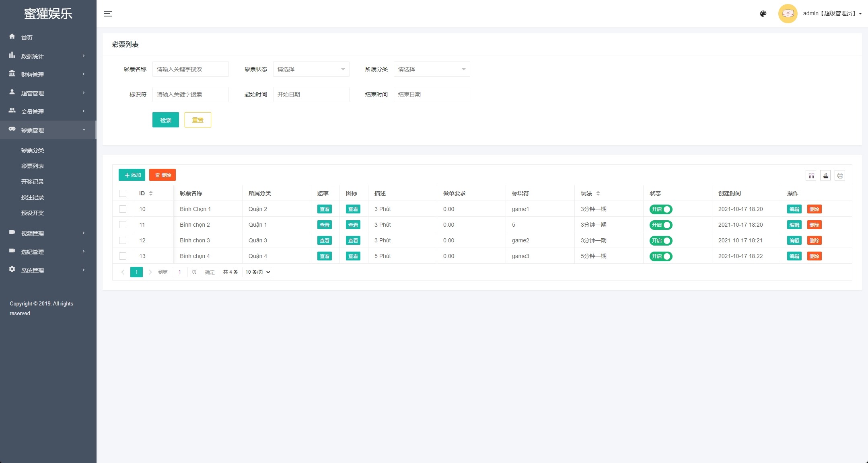Open the theme color palette icon

pos(763,14)
